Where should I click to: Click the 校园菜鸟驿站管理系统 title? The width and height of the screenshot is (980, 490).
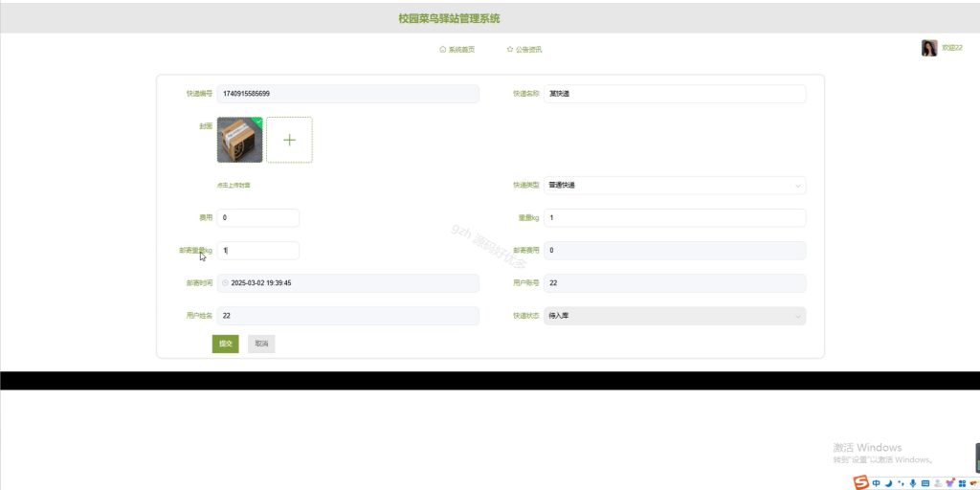(449, 19)
